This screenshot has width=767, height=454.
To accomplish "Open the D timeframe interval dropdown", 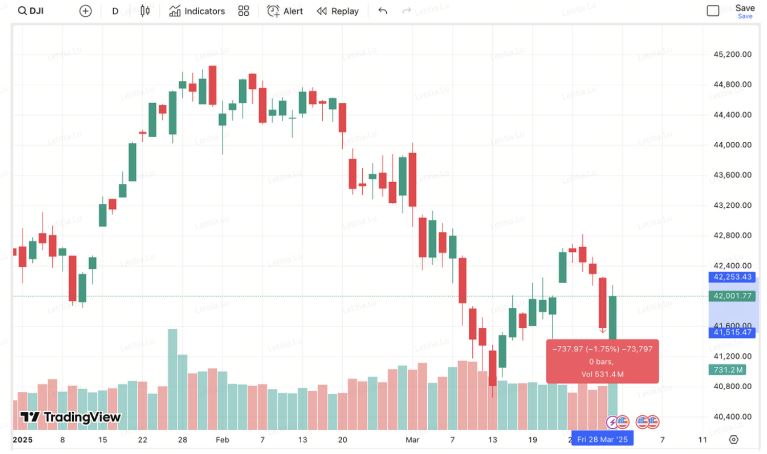I will (x=115, y=11).
